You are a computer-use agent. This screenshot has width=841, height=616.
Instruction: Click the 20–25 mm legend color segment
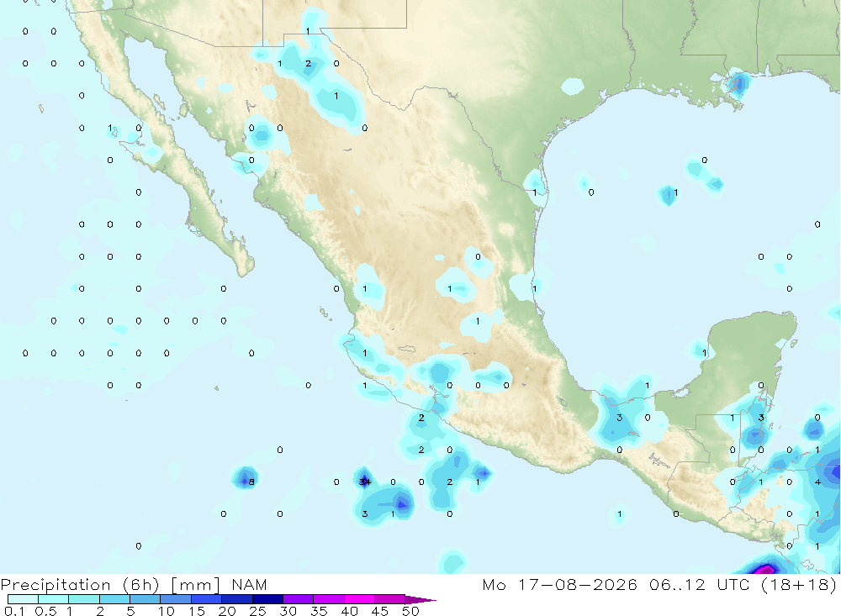237,599
